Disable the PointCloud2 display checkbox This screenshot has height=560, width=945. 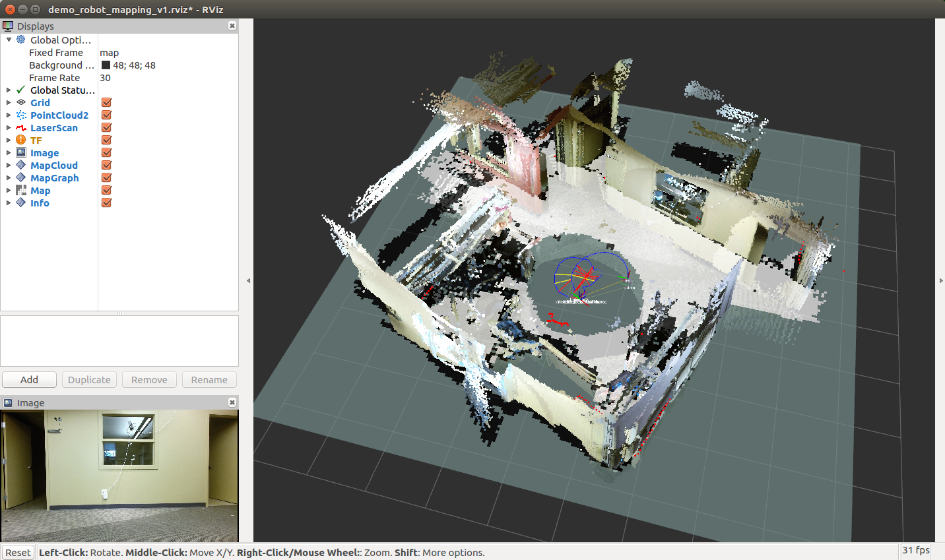point(106,115)
